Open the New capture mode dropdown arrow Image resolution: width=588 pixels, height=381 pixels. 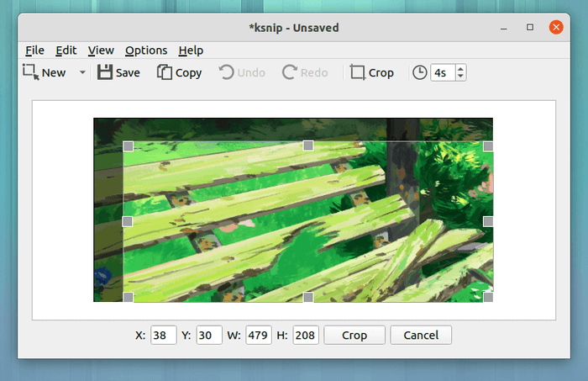point(82,72)
